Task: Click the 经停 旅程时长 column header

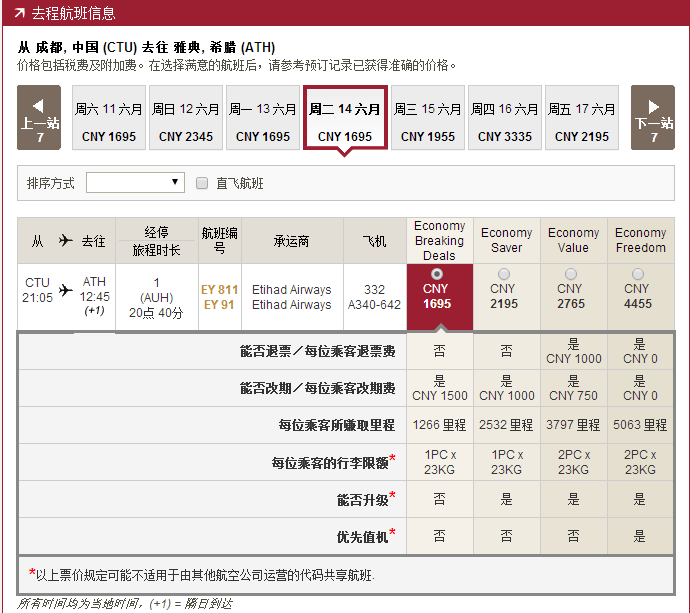Action: [157, 241]
